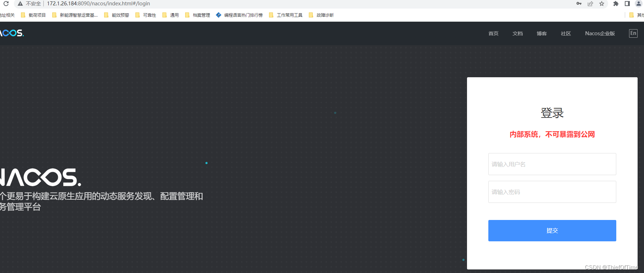Open the 工作常用工具 bookmark folder
This screenshot has width=644, height=273.
click(x=286, y=15)
